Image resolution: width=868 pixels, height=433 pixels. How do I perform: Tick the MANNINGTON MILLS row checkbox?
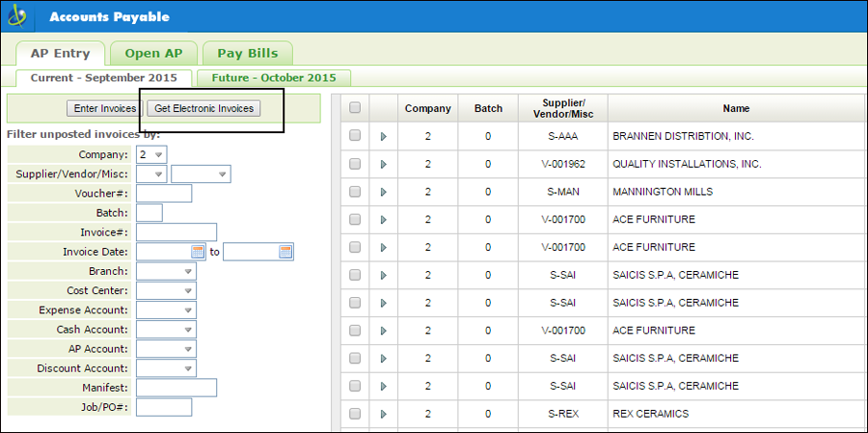pyautogui.click(x=355, y=192)
